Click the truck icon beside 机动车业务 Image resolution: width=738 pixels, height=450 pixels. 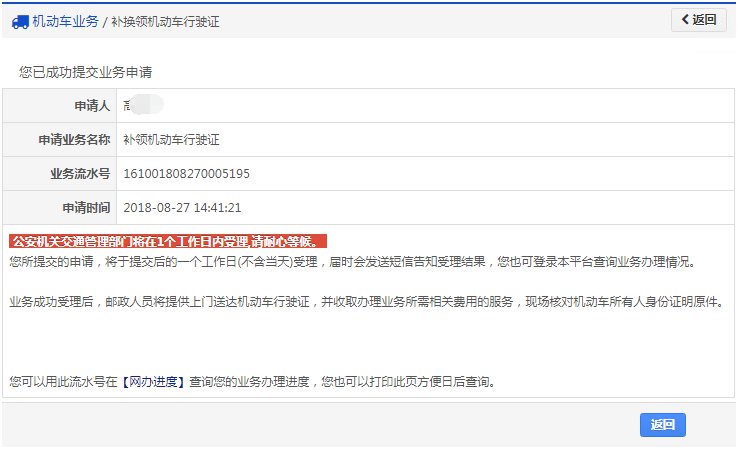point(20,22)
